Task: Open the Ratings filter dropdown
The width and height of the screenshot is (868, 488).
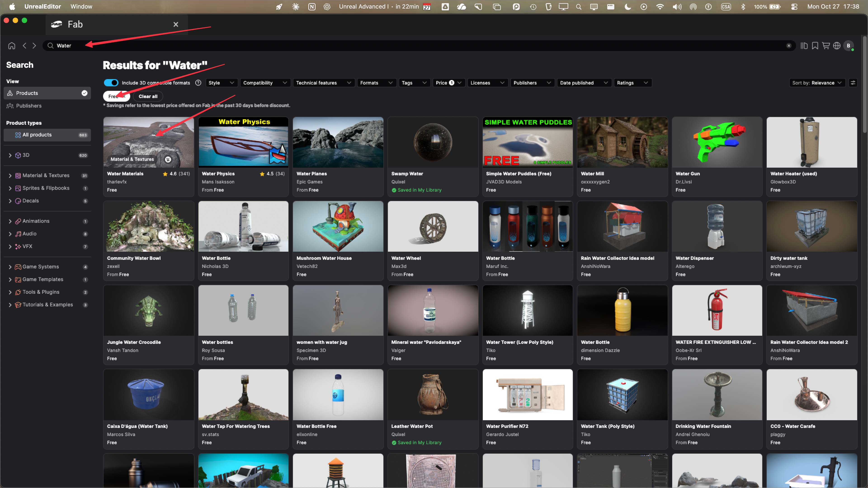Action: pyautogui.click(x=632, y=82)
